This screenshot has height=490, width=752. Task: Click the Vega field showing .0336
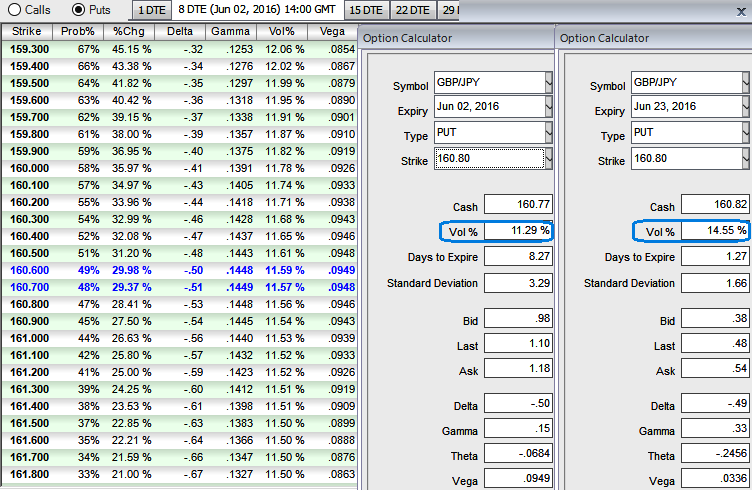coord(715,478)
